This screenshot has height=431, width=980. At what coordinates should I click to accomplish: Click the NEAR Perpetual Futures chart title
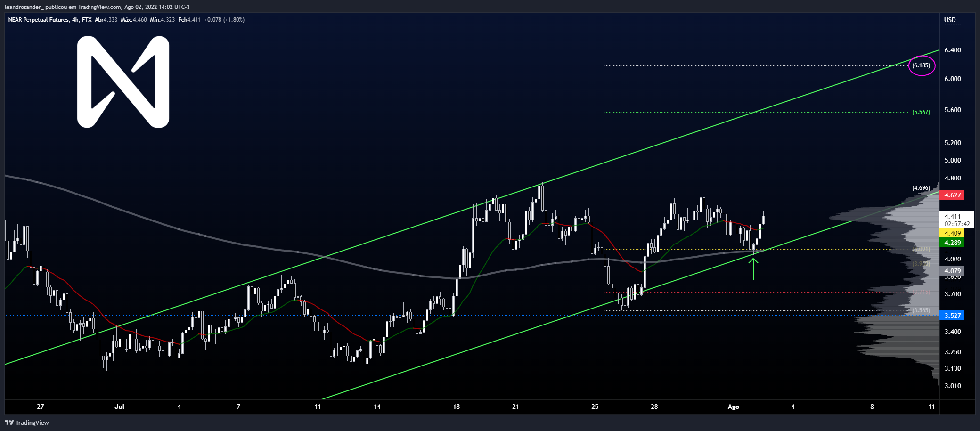click(50, 20)
